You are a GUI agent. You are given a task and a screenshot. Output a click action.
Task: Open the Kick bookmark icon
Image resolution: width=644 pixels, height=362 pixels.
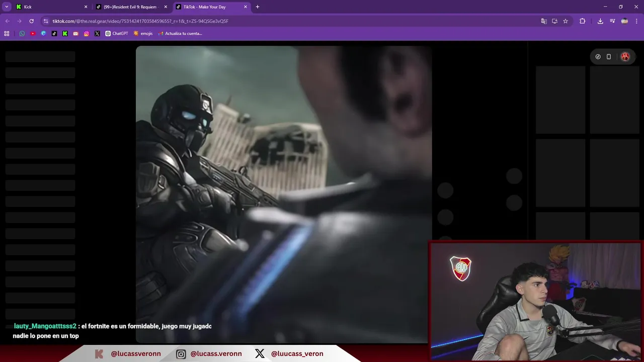point(65,34)
